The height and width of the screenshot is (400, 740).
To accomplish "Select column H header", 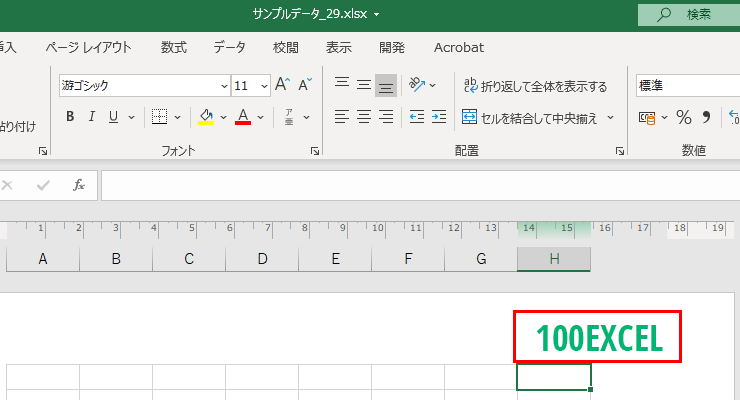I will (x=554, y=259).
